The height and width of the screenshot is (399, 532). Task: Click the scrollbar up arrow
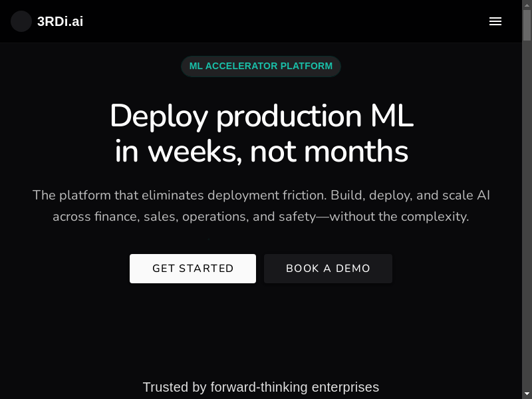click(527, 5)
